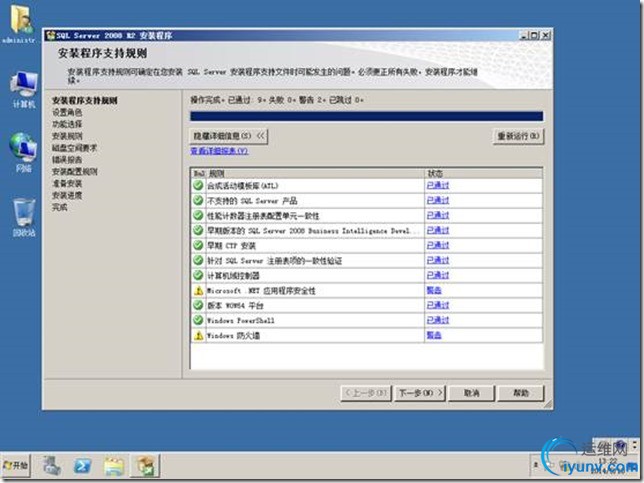The width and height of the screenshot is (644, 483).
Task: Click the green check icon for 计算机域控制器
Action: click(198, 276)
